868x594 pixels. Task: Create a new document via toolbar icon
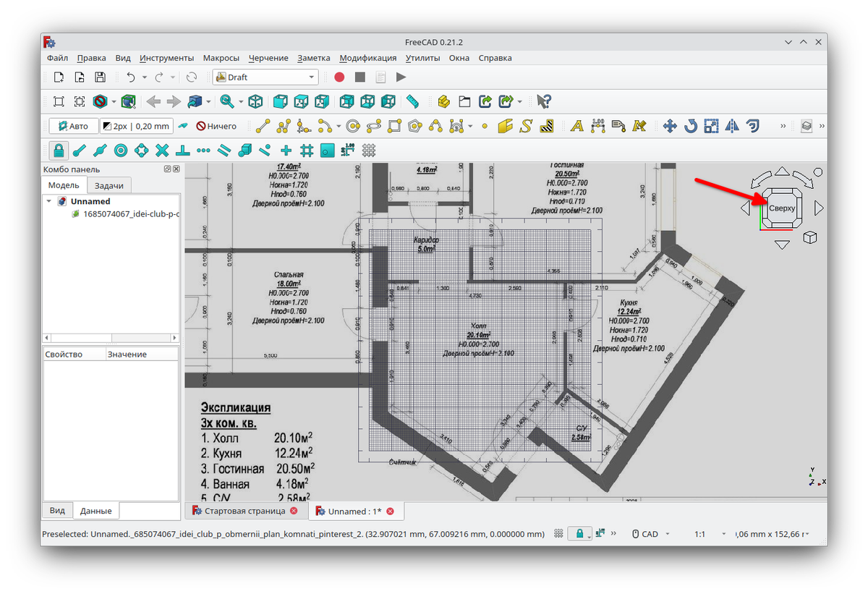[x=59, y=77]
